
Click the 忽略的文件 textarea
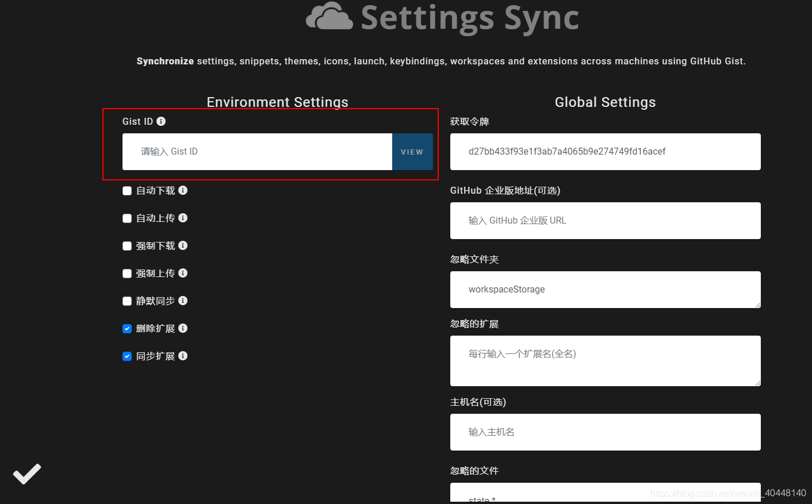606,493
